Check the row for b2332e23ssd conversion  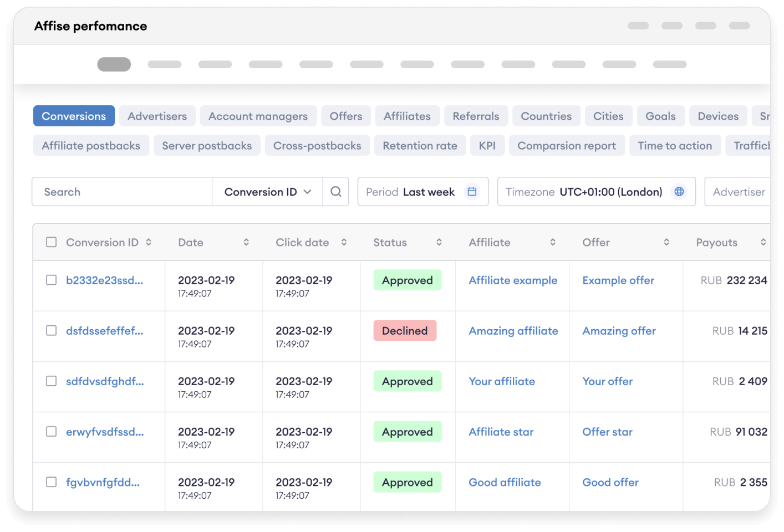click(52, 280)
